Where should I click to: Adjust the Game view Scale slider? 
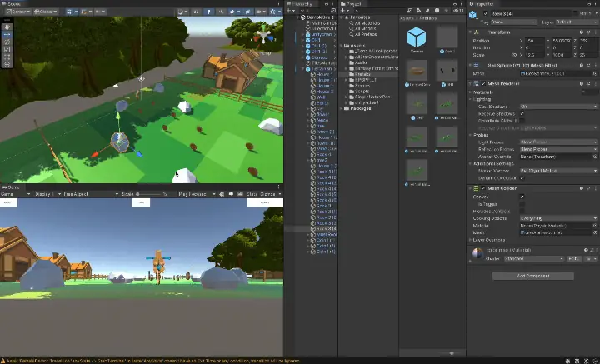click(148, 194)
